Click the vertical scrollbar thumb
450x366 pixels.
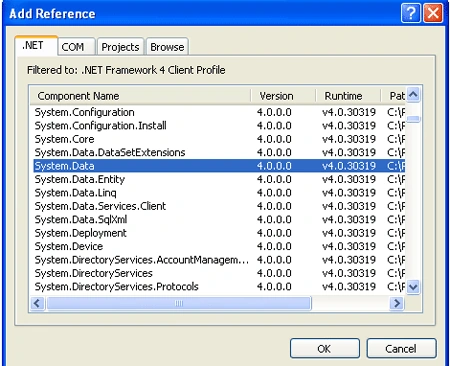coord(413,119)
